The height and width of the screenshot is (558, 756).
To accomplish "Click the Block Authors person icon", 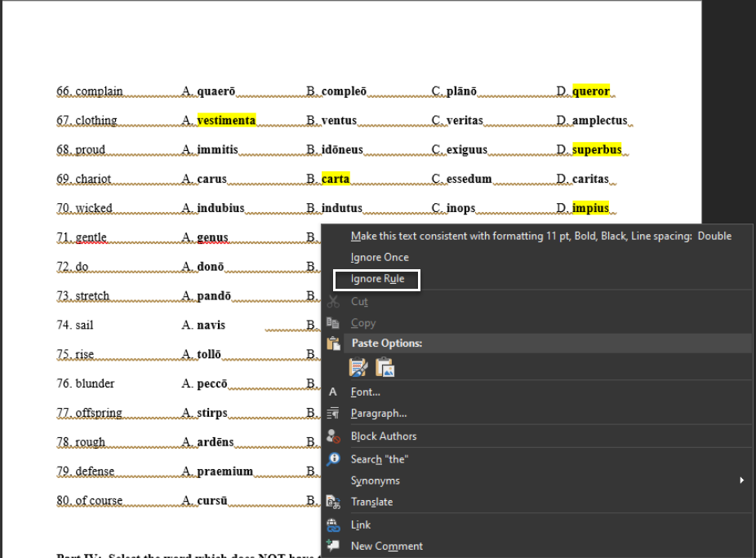I will 333,436.
